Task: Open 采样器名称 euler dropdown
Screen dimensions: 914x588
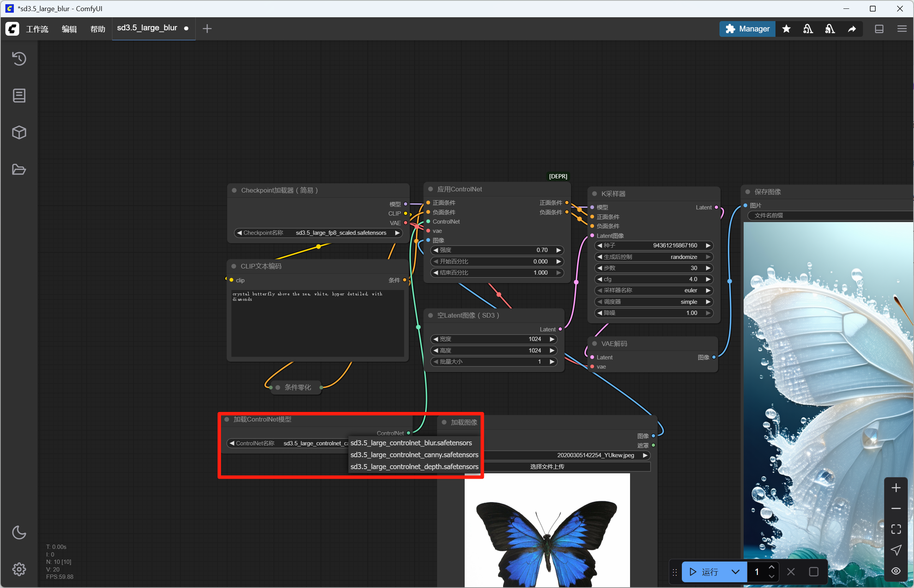Action: [654, 290]
